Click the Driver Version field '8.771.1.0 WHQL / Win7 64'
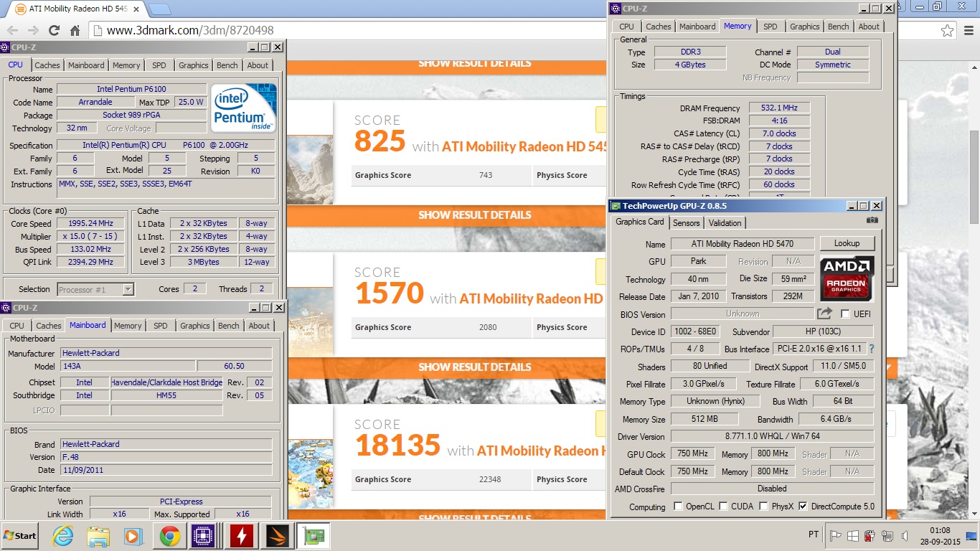Screen dimensions: 980x551 [773, 436]
